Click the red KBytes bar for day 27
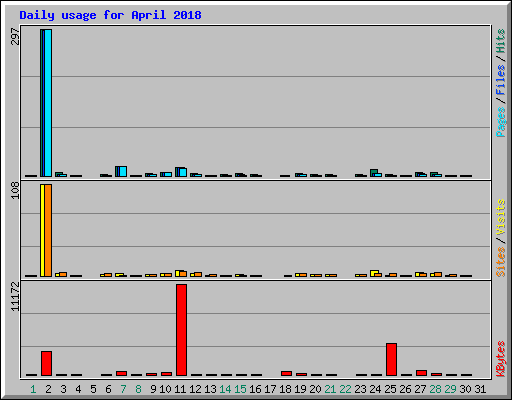The image size is (512, 400). click(x=421, y=373)
